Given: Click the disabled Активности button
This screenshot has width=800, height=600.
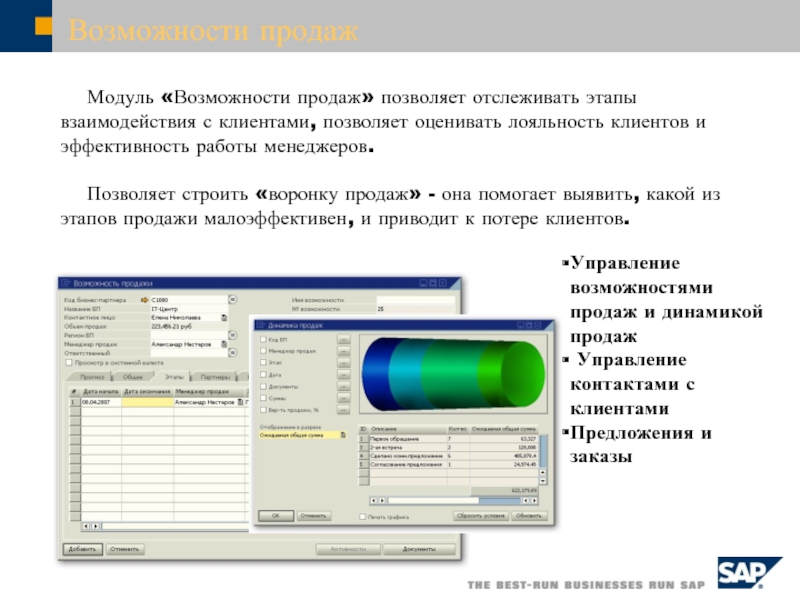Looking at the screenshot, I should tap(348, 549).
